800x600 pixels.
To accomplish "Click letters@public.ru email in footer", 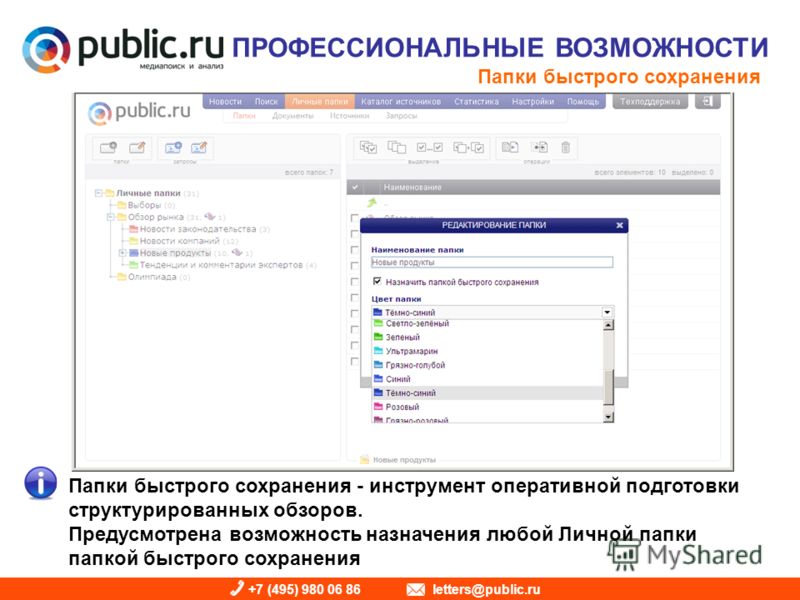I will click(486, 589).
